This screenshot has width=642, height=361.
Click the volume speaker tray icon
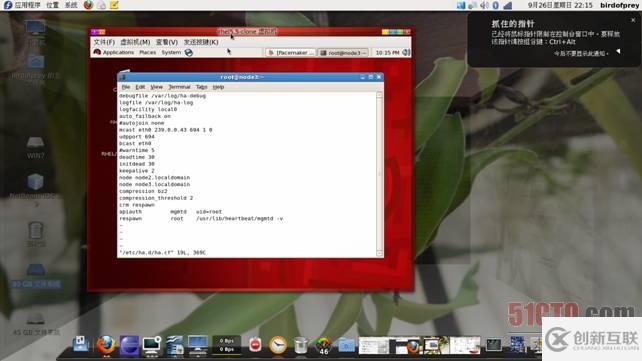pyautogui.click(x=484, y=5)
